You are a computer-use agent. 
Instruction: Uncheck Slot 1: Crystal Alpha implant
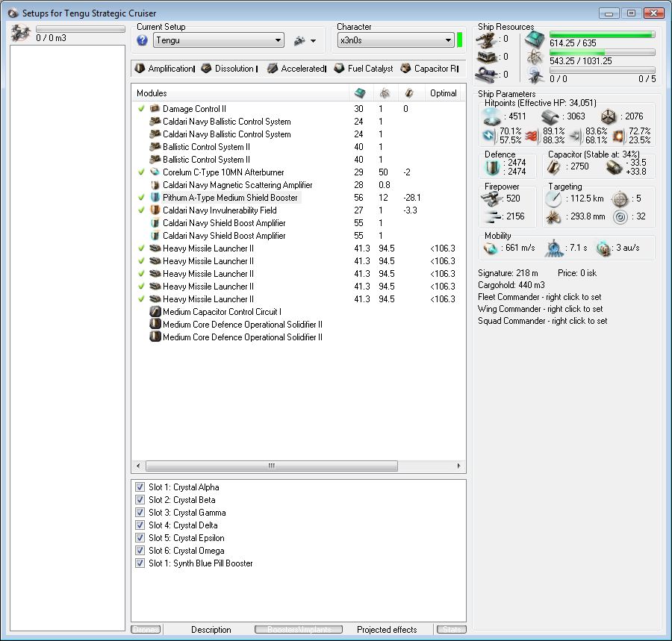click(140, 487)
